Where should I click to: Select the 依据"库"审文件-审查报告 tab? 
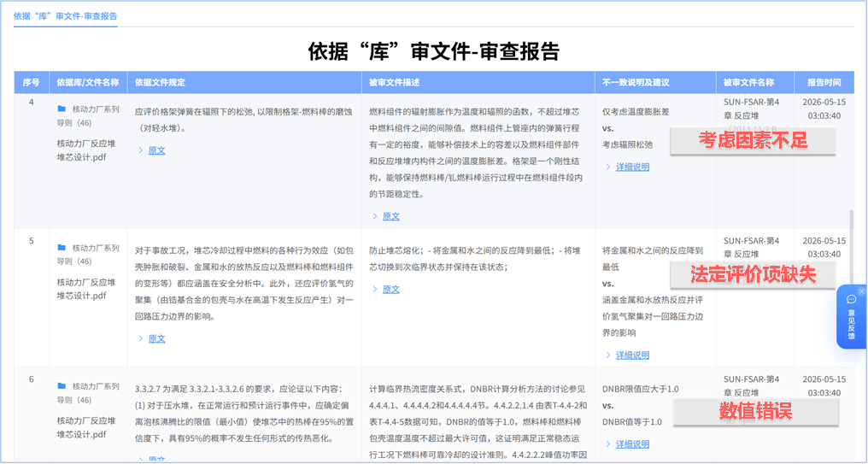pos(65,16)
